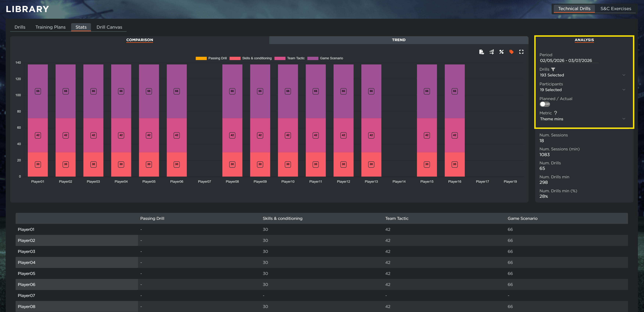This screenshot has height=312, width=644.
Task: Go to Training Plans
Action: click(x=50, y=27)
